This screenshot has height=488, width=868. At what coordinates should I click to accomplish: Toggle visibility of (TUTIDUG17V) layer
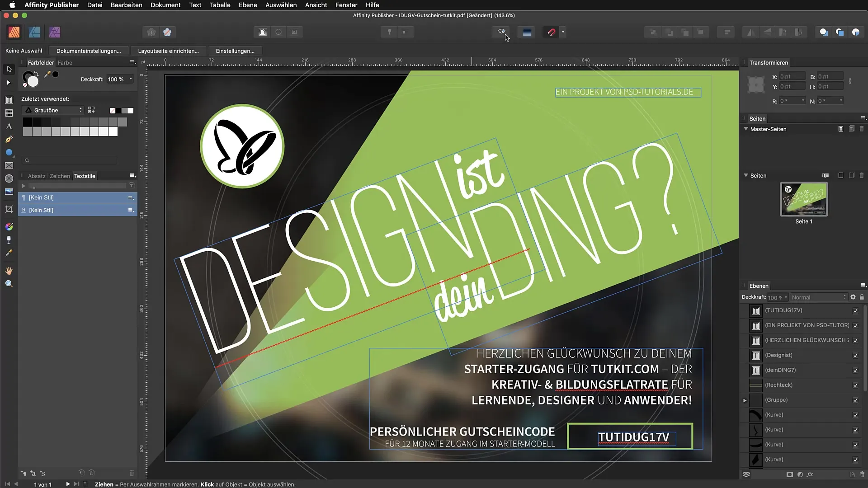coord(855,311)
